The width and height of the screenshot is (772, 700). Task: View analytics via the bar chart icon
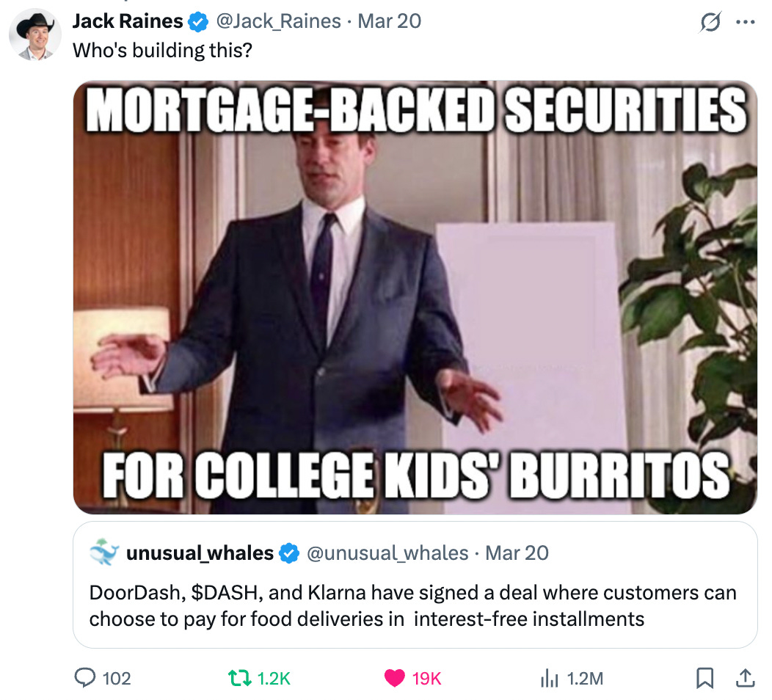click(x=550, y=678)
